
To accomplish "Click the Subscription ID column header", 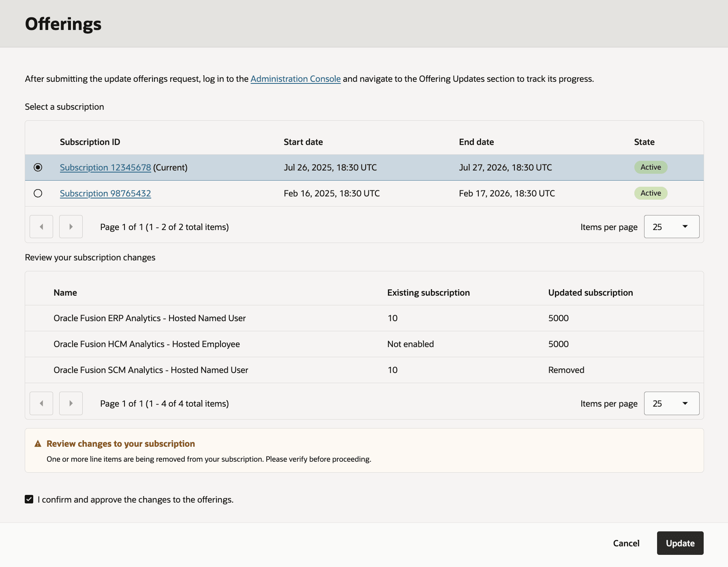I will 90,142.
